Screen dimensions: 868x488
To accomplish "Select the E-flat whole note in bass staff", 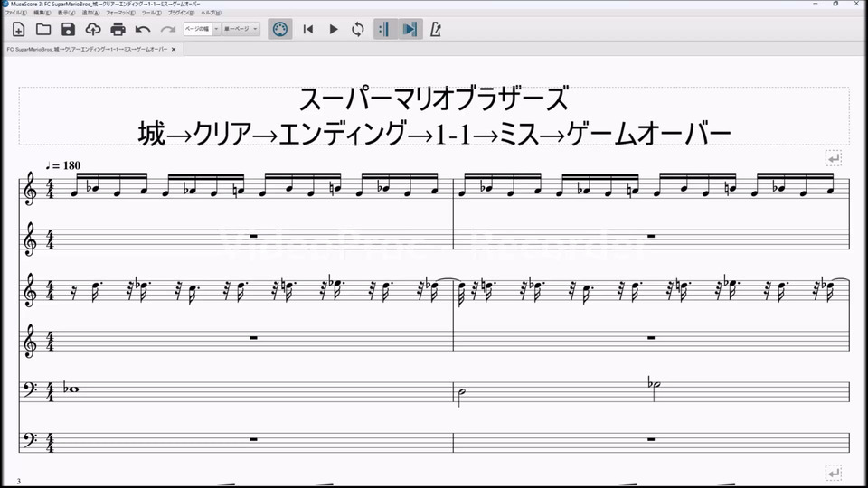I will pos(71,389).
